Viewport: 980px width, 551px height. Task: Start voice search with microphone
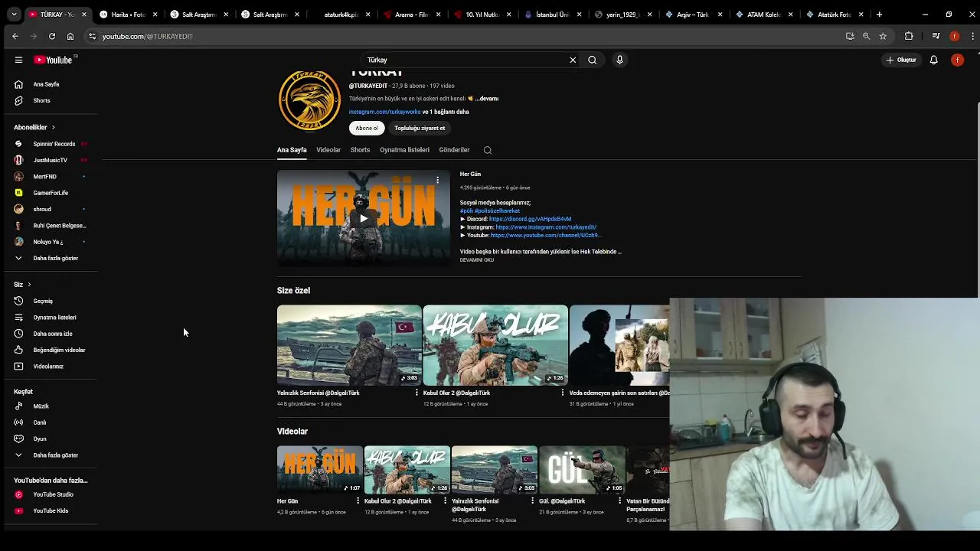point(620,60)
